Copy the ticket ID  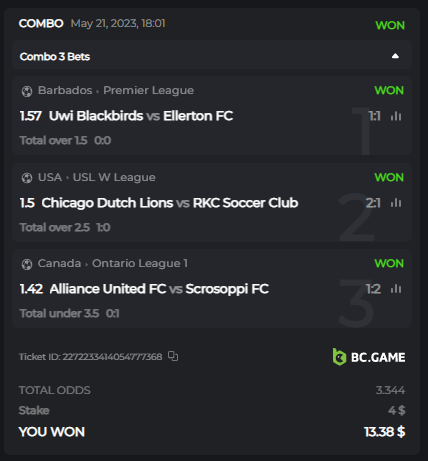[x=173, y=356]
